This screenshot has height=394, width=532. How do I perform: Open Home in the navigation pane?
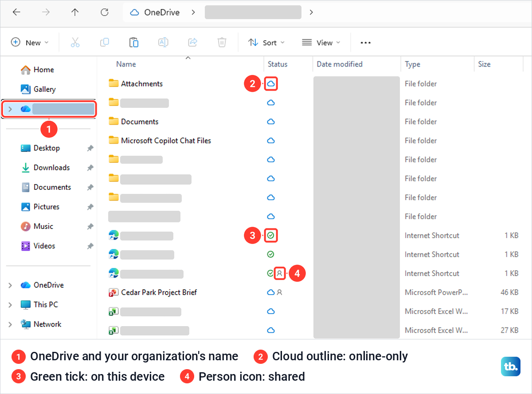tap(38, 70)
